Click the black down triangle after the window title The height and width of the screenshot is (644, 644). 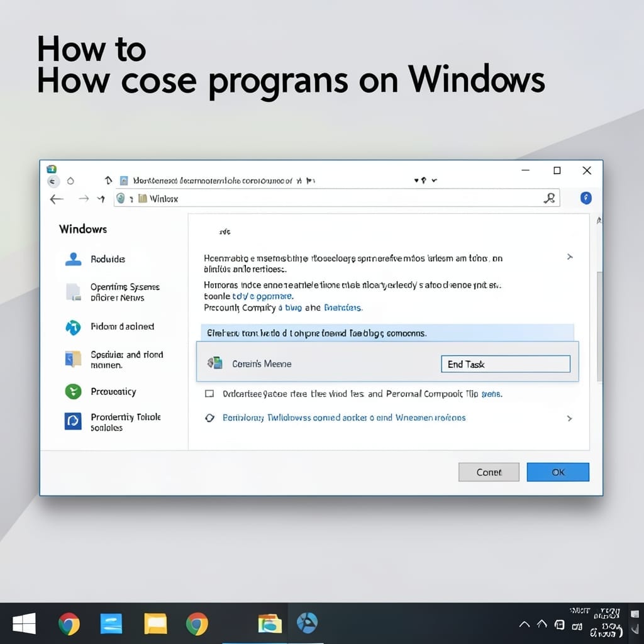pos(416,180)
